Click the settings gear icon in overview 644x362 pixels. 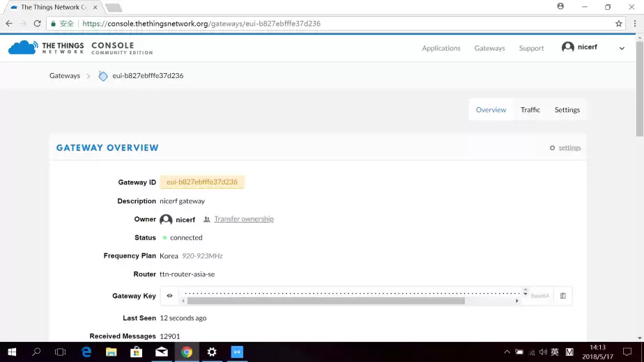coord(552,148)
